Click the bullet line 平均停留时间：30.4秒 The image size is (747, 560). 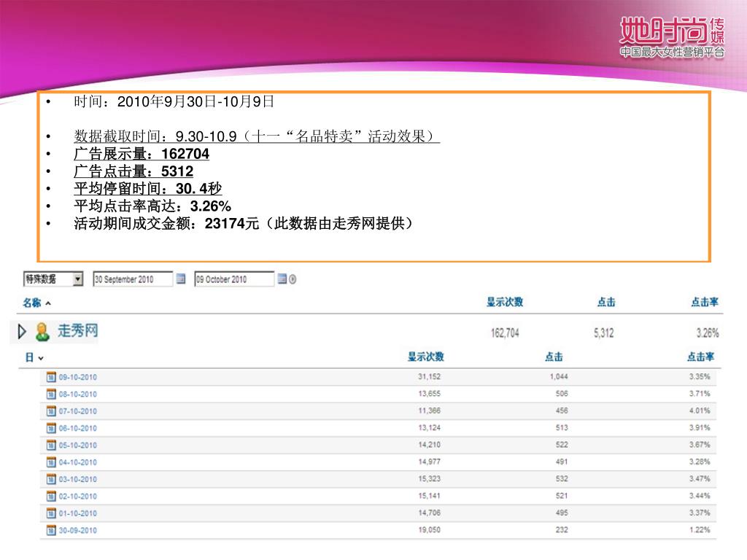[147, 189]
